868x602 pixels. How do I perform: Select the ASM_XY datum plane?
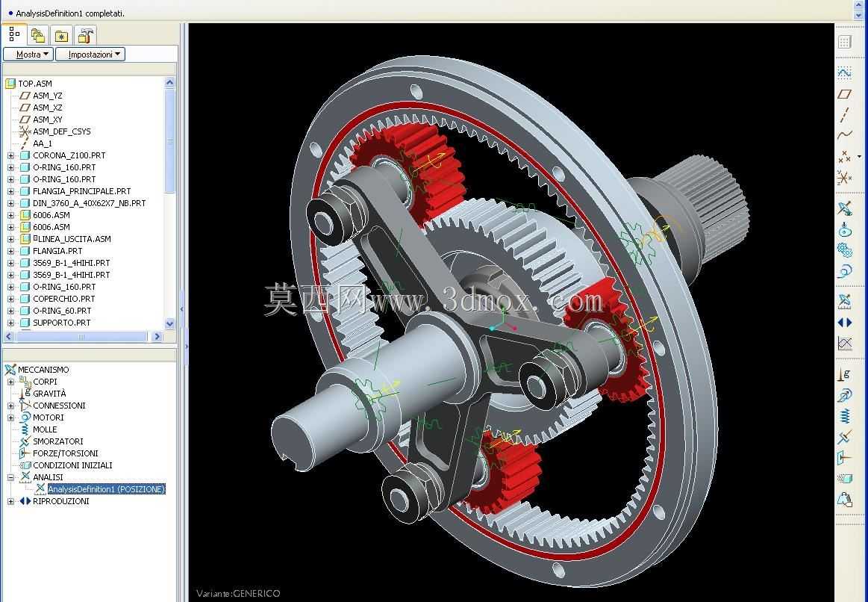pyautogui.click(x=47, y=120)
